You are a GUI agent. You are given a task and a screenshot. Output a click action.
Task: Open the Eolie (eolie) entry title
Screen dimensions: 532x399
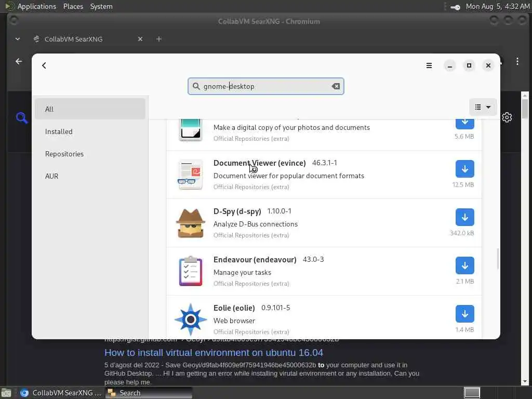[234, 308]
